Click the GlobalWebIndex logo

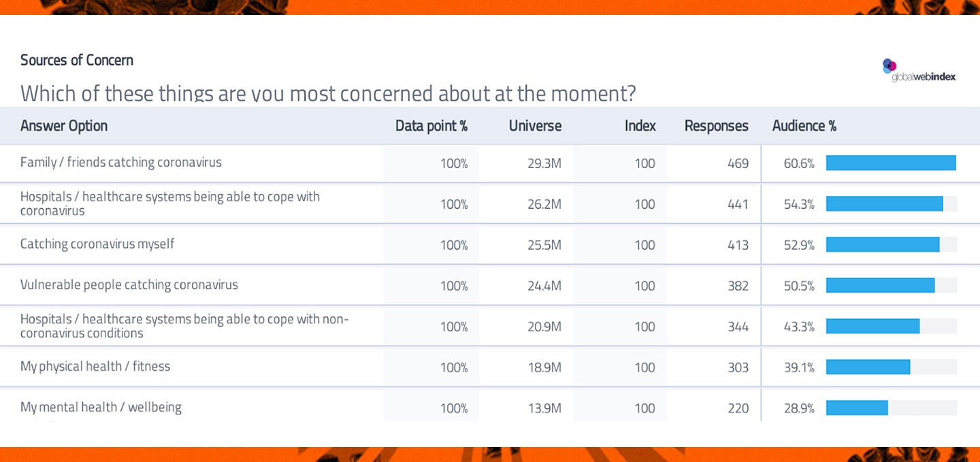pyautogui.click(x=919, y=71)
